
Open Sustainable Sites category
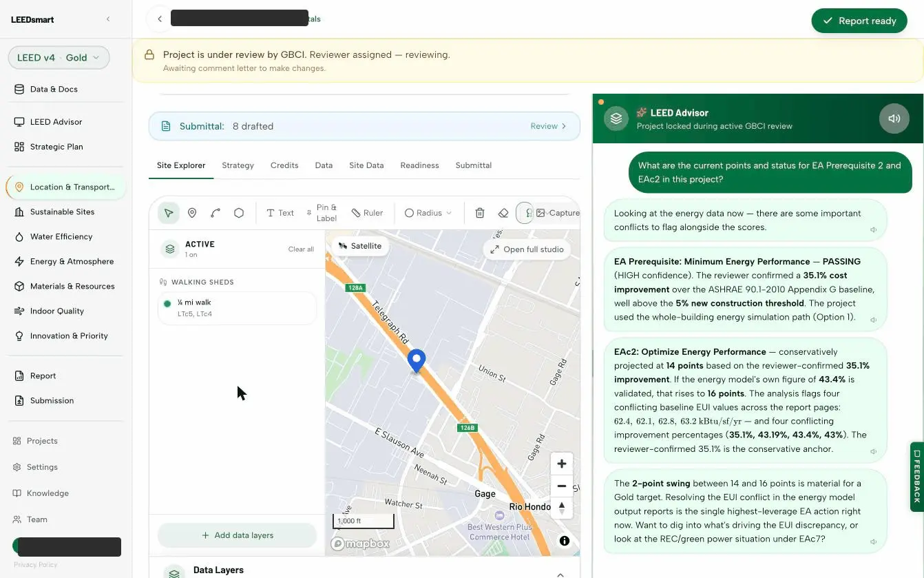tap(62, 211)
